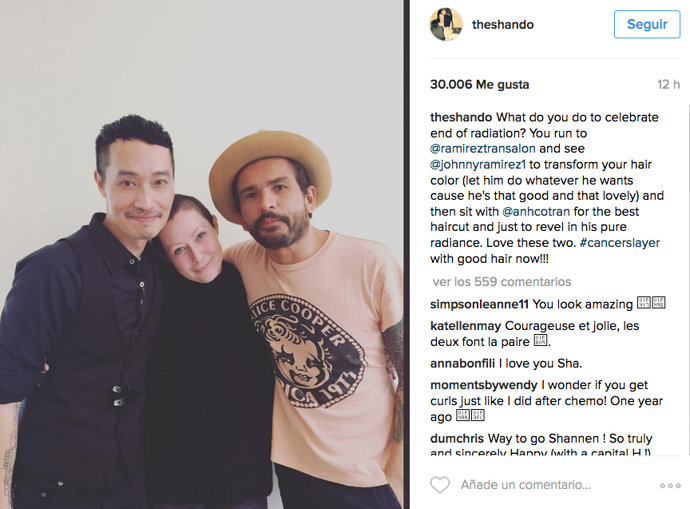Image resolution: width=690 pixels, height=509 pixels.
Task: Open the three-dots more options menu
Action: point(670,486)
